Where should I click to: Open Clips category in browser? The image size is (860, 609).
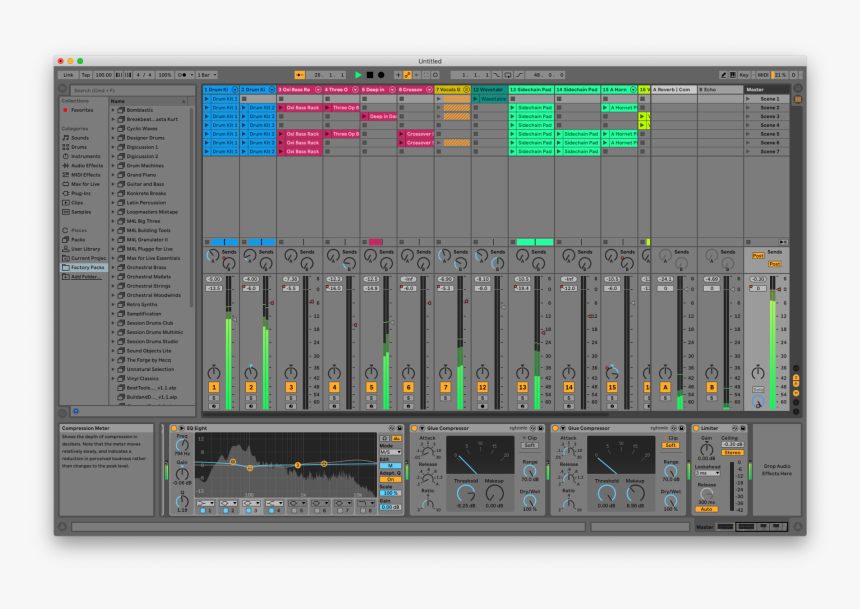(77, 202)
